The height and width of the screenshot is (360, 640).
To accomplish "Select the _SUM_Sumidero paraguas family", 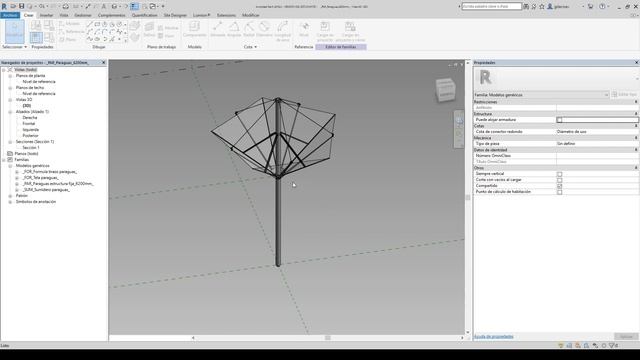I will pyautogui.click(x=46, y=190).
